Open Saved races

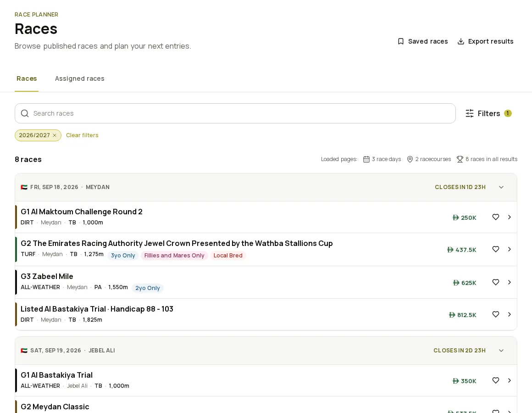click(x=423, y=41)
